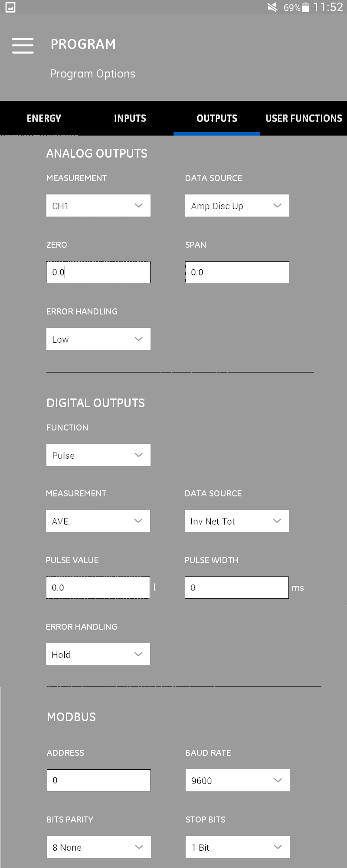Viewport: 347px width, 868px height.
Task: Click the ANALOG OUTPUTS section heading
Action: tap(97, 153)
